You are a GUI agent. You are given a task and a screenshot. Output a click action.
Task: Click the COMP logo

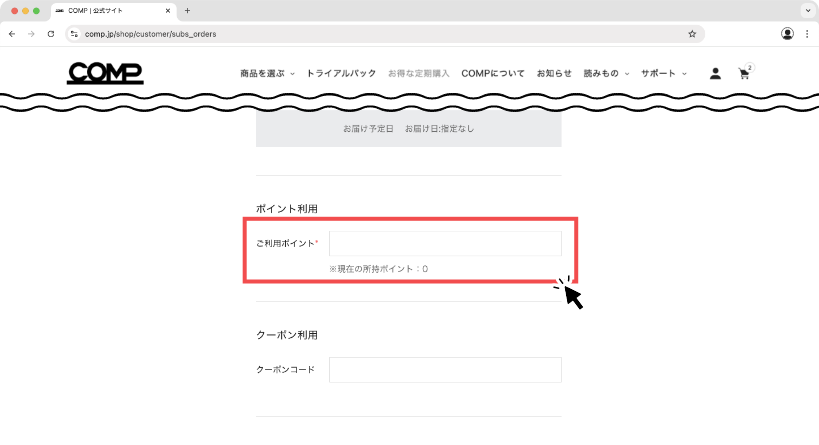click(105, 73)
